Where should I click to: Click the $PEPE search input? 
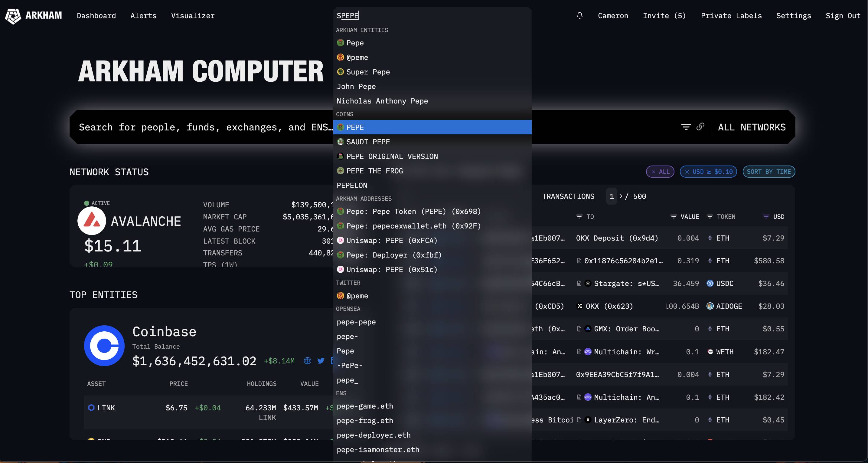coord(432,15)
